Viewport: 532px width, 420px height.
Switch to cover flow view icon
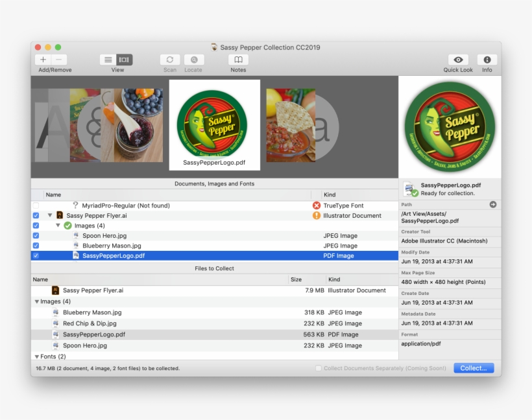pos(124,60)
